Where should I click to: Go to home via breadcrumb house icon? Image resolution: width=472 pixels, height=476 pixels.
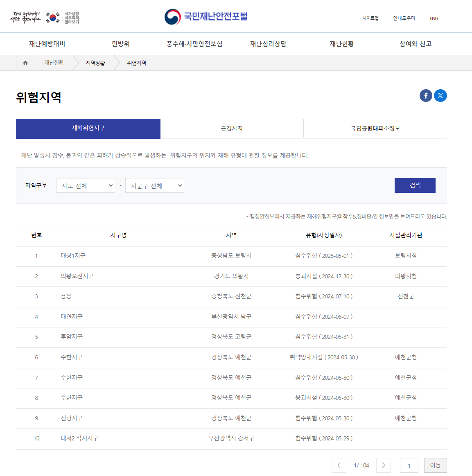click(25, 63)
